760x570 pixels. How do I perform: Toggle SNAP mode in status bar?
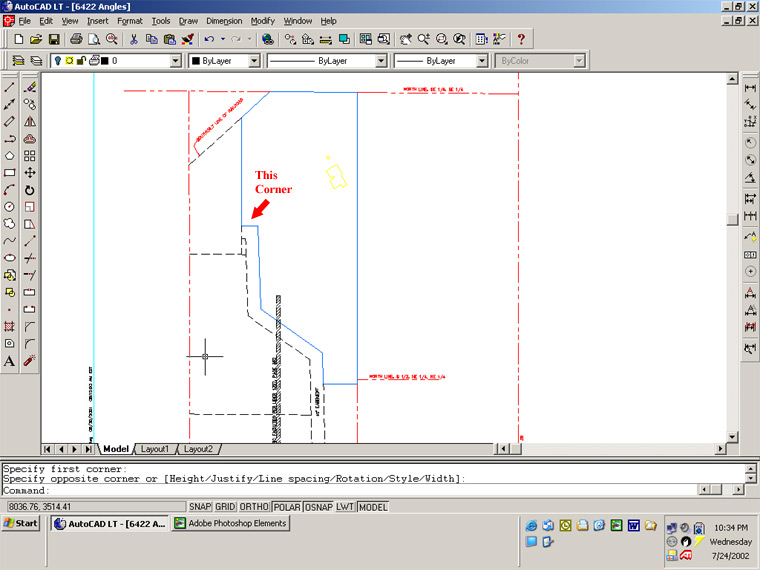point(200,507)
